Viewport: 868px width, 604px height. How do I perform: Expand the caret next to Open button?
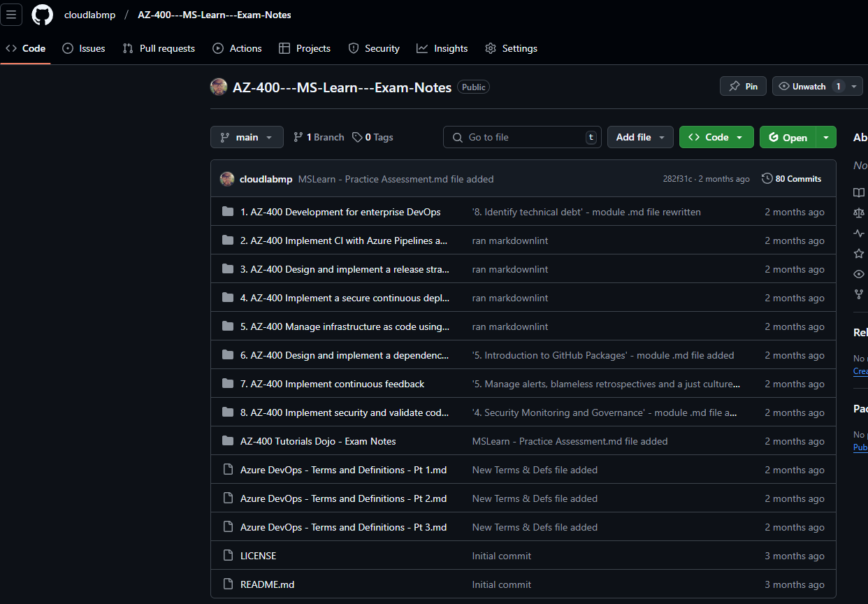click(826, 137)
